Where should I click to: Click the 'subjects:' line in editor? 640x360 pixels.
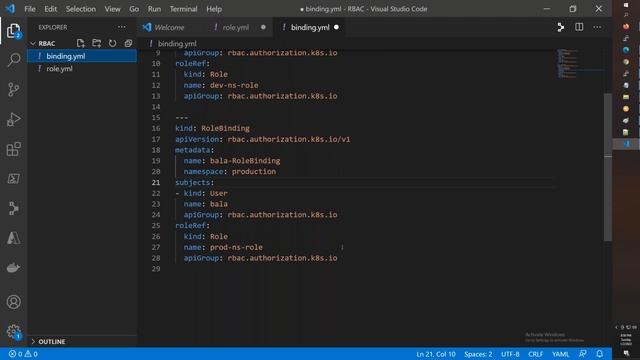[194, 182]
